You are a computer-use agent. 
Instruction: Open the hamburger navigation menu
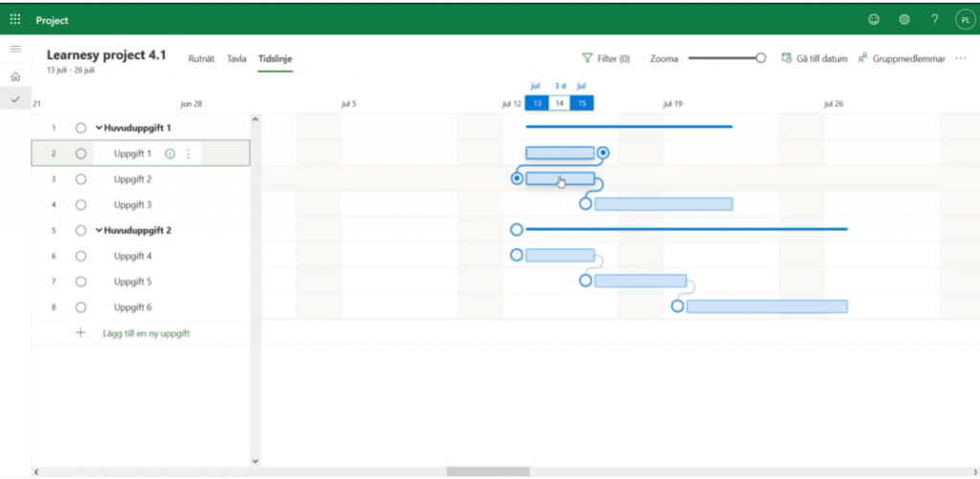click(15, 49)
